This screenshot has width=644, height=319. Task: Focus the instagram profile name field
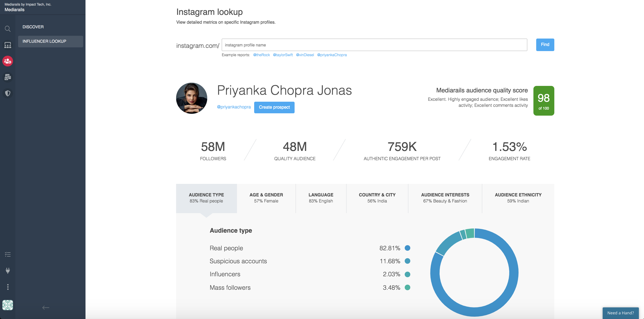(374, 45)
